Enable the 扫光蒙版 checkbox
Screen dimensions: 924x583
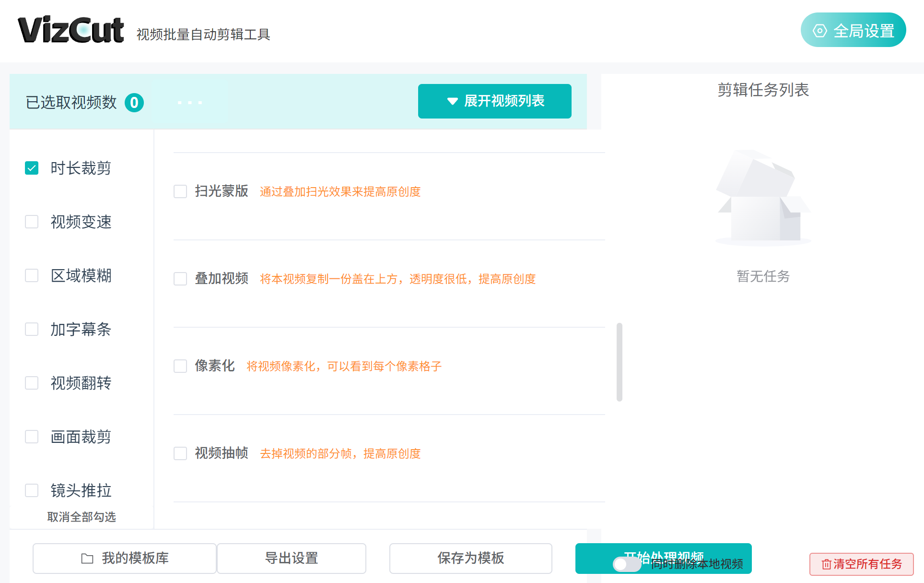[x=180, y=192]
